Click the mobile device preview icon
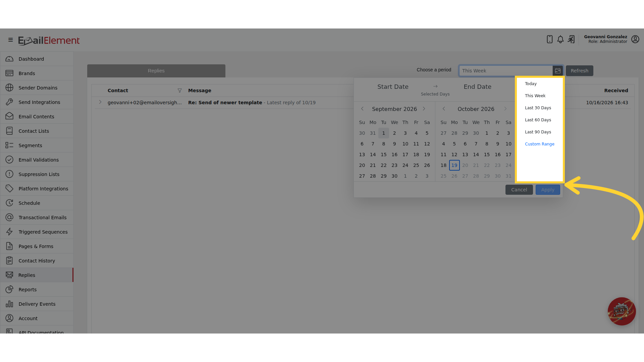The image size is (644, 362). click(x=549, y=40)
